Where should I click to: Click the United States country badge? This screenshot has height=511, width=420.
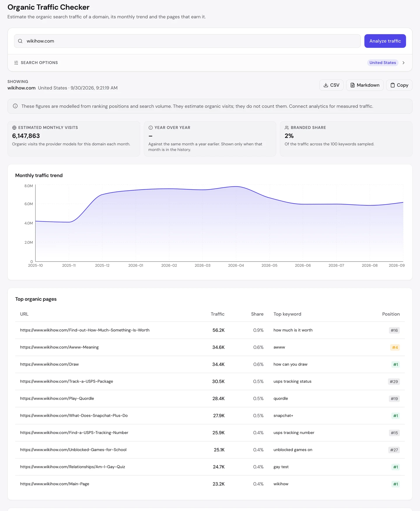point(383,63)
